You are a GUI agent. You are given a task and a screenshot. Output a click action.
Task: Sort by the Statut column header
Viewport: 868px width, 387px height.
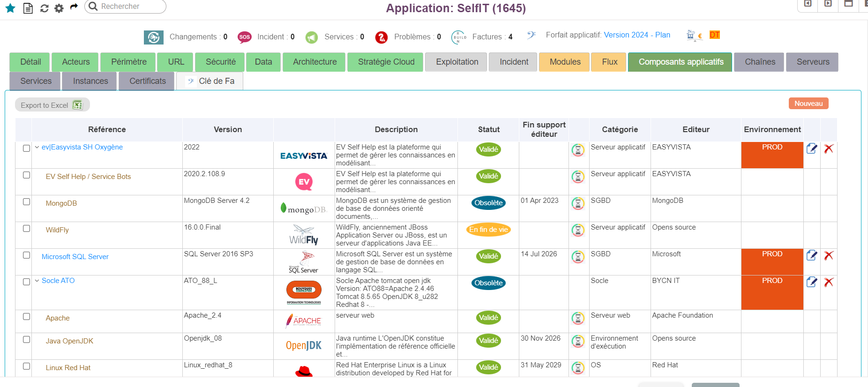(488, 129)
